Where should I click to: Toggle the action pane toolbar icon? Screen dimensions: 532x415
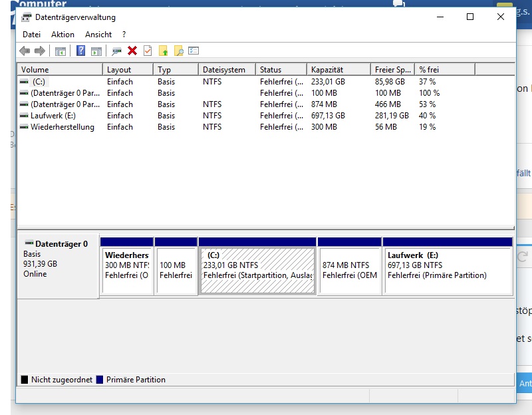click(96, 51)
